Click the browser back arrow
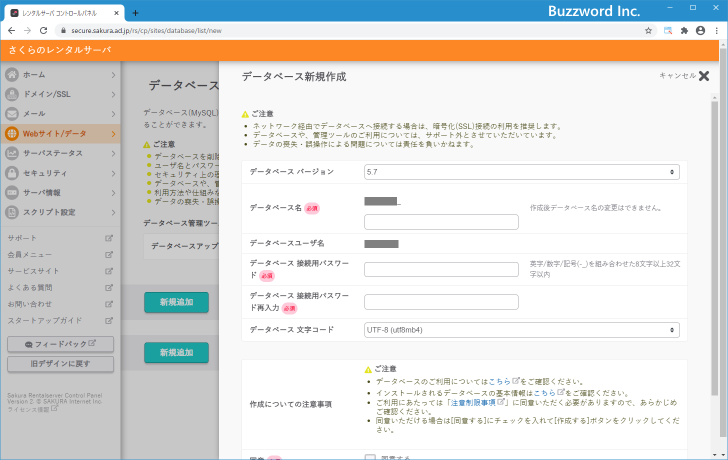Screen dimensions: 728x460 point(12,31)
